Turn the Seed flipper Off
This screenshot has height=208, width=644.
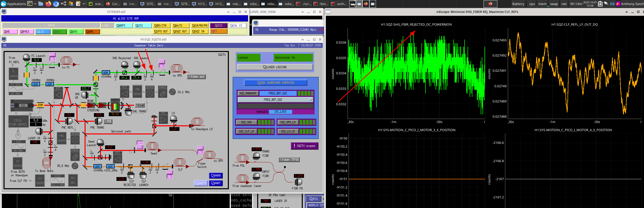[x=140, y=143]
